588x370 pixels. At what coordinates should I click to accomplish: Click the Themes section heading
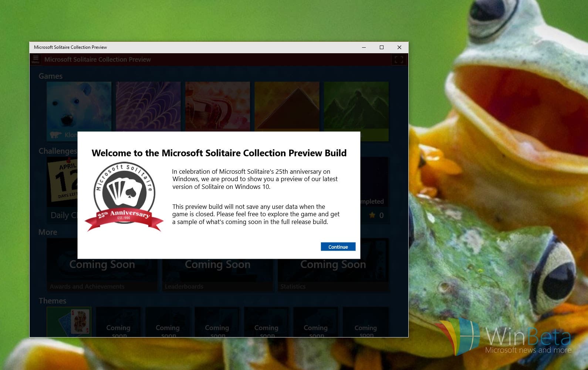(53, 301)
